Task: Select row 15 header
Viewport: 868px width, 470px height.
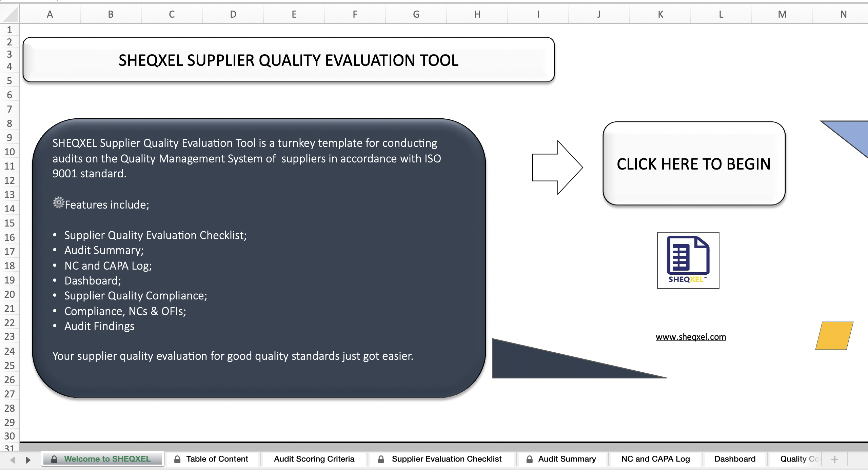Action: coord(9,223)
